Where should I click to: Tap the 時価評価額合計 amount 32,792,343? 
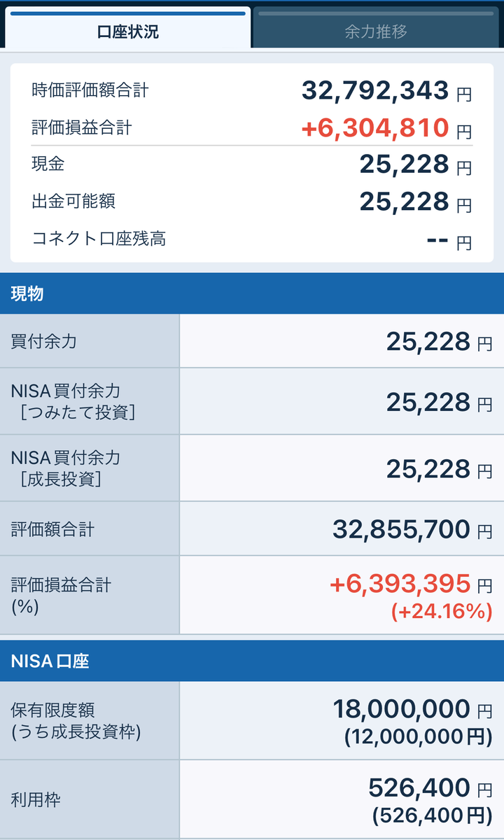(375, 90)
